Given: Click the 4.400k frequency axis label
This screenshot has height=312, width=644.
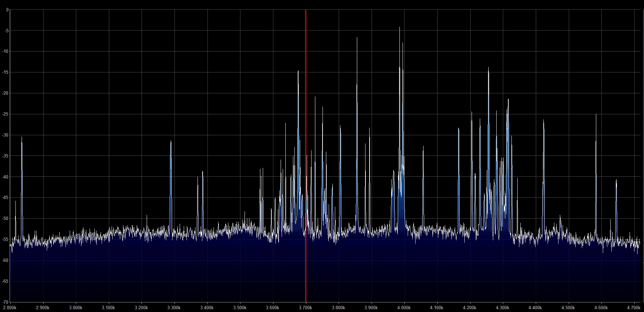Looking at the screenshot, I should click(535, 308).
